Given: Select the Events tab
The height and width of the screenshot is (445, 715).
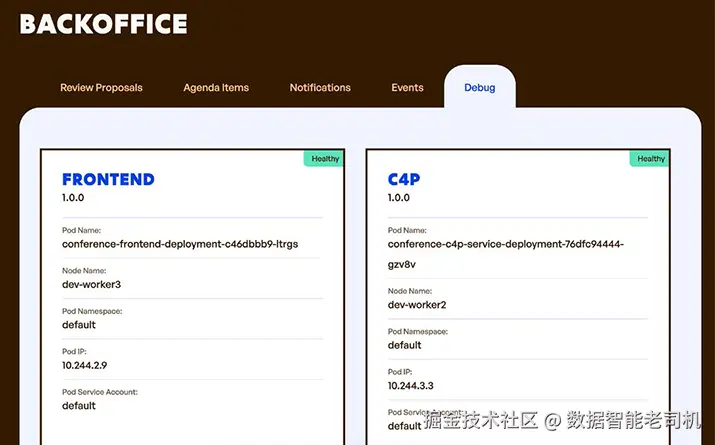Looking at the screenshot, I should coord(407,88).
